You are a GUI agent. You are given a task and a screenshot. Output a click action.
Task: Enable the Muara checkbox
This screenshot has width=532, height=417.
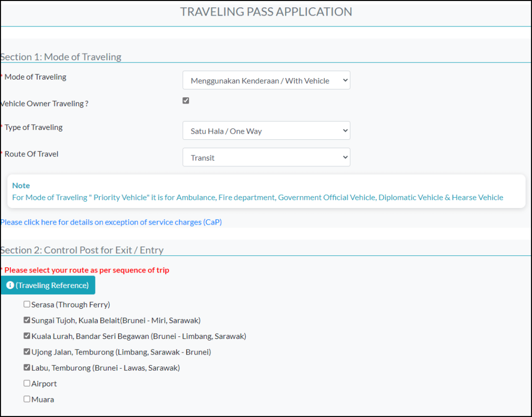26,399
